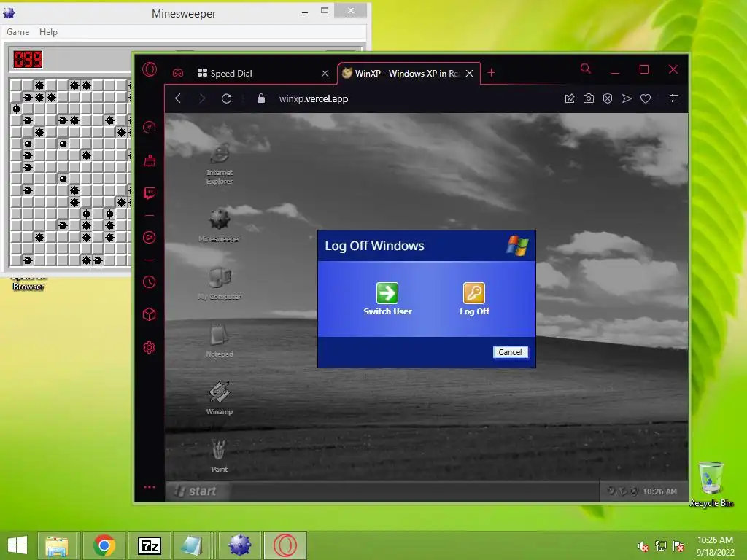Open Winamp icon on WinXP desktop
This screenshot has height=560, width=747.
click(219, 397)
